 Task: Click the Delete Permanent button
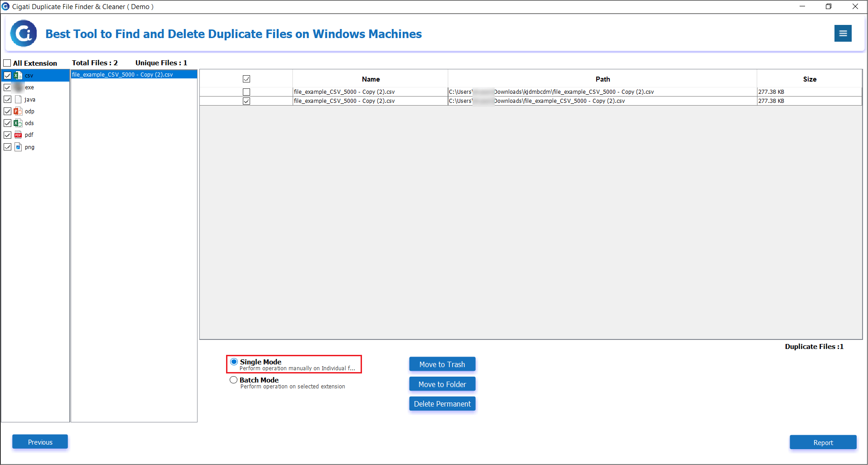pos(442,404)
